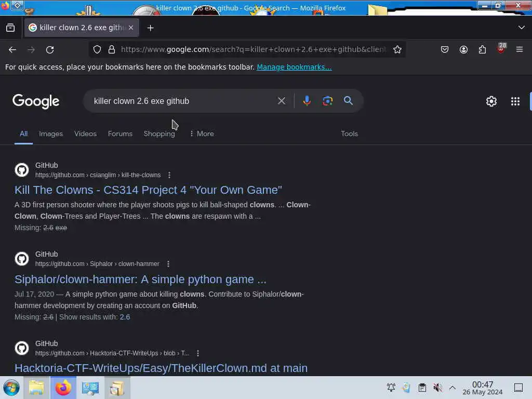Open Kill The Clowns CS314 Project link
Screen dimensions: 532x399
point(148,190)
